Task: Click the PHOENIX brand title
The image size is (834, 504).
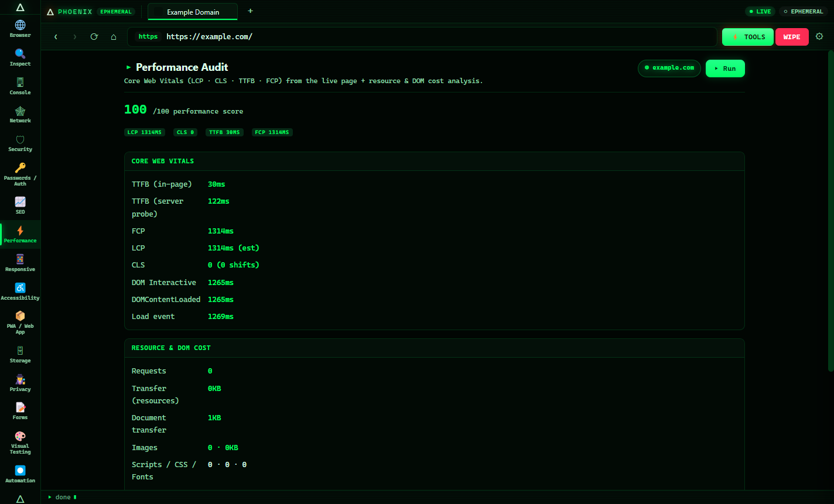Action: click(75, 12)
